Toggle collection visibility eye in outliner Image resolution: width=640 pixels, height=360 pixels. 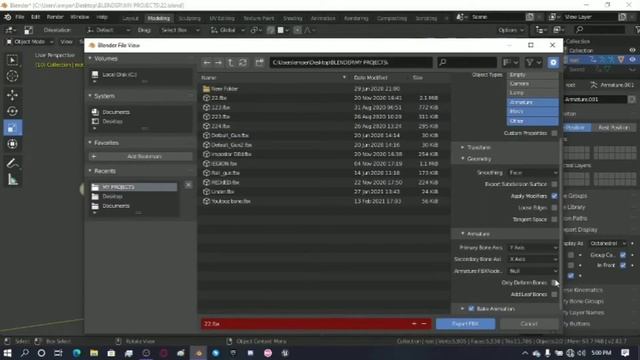point(632,50)
